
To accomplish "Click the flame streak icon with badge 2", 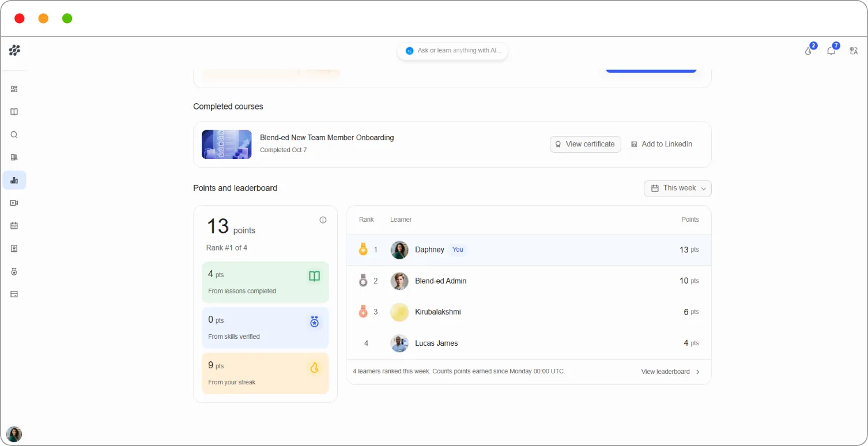I will (x=809, y=51).
